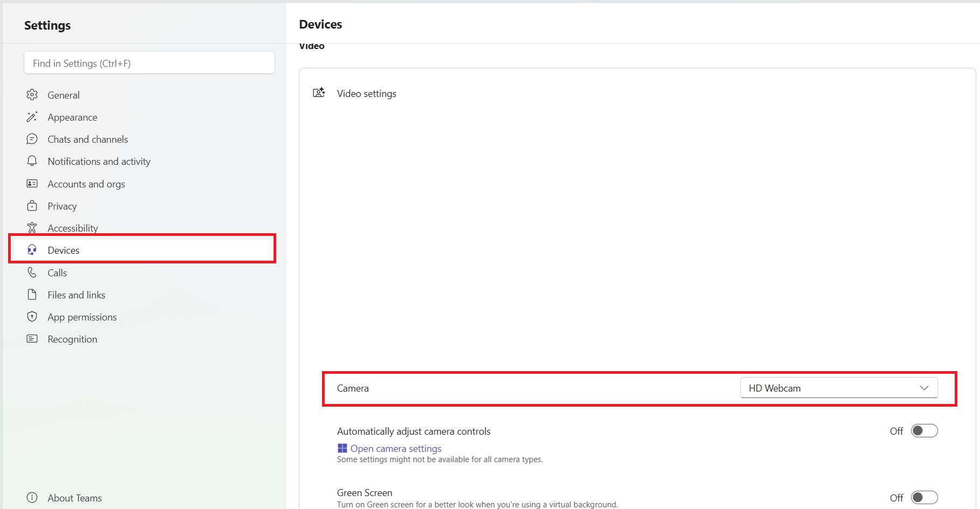The image size is (980, 509).
Task: Turn on Automatically adjust camera controls
Action: pos(924,431)
